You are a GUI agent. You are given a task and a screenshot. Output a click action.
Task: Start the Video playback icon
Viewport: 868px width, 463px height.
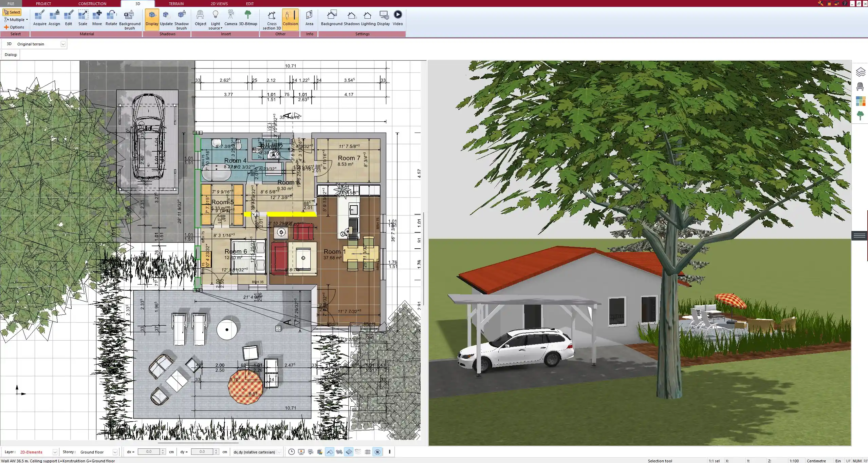(398, 18)
